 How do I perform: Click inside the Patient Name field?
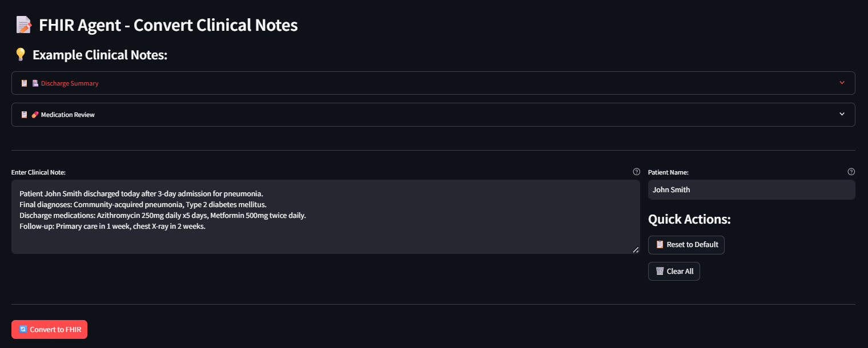(x=751, y=189)
